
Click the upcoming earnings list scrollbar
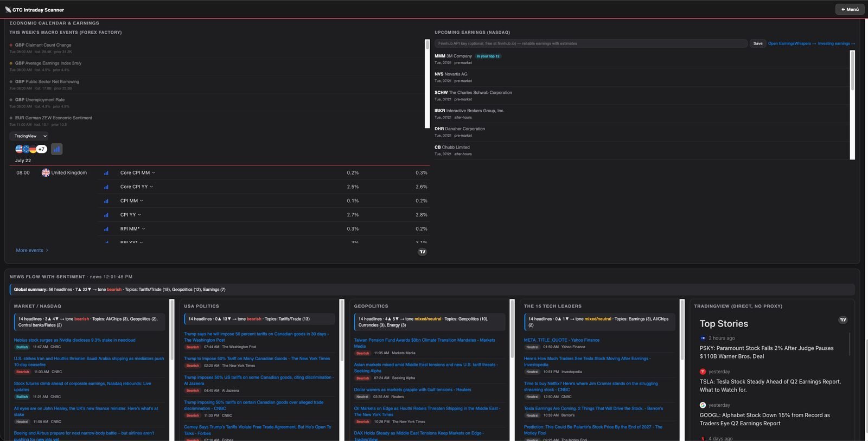852,105
